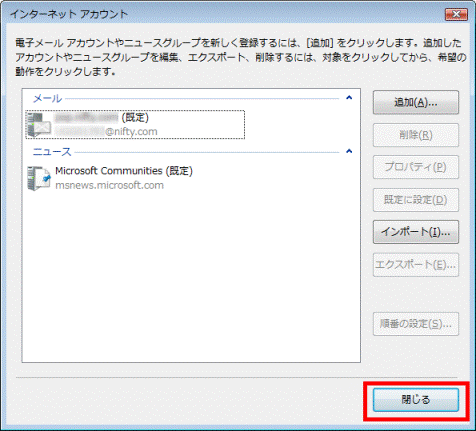Click the ニュース group header
Image resolution: width=476 pixels, height=431 pixels.
[x=52, y=152]
